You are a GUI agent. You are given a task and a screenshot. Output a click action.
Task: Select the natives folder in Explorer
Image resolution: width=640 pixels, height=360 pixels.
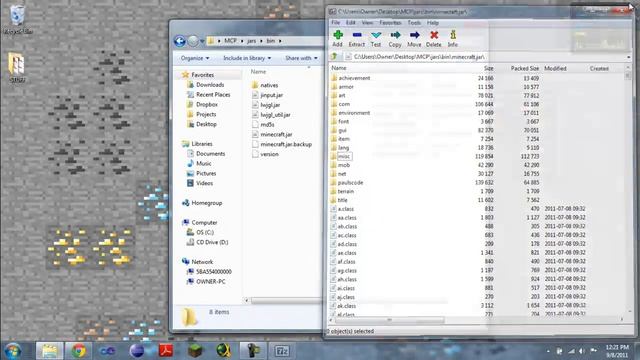point(269,85)
